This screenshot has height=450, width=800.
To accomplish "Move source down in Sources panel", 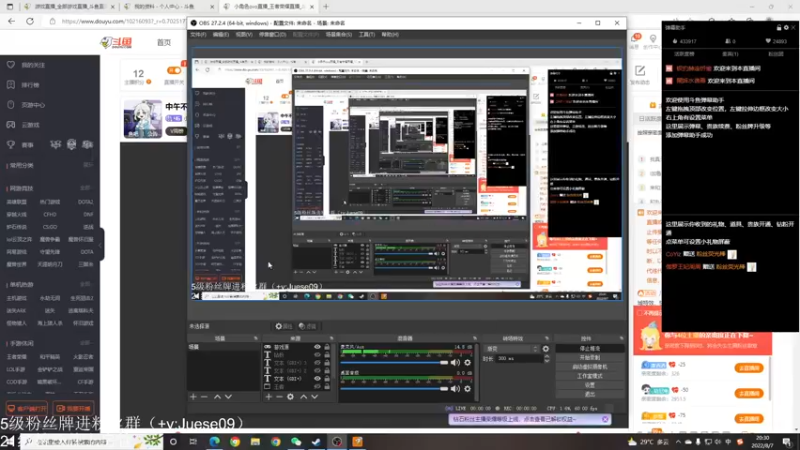I will click(x=314, y=396).
